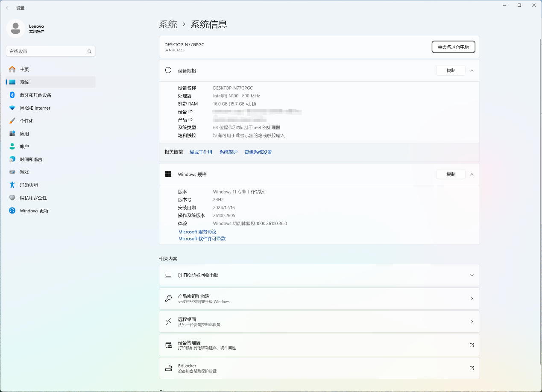Viewport: 542px width, 392px height.
Task: Click the Home (主页) icon in sidebar
Action: 12,69
